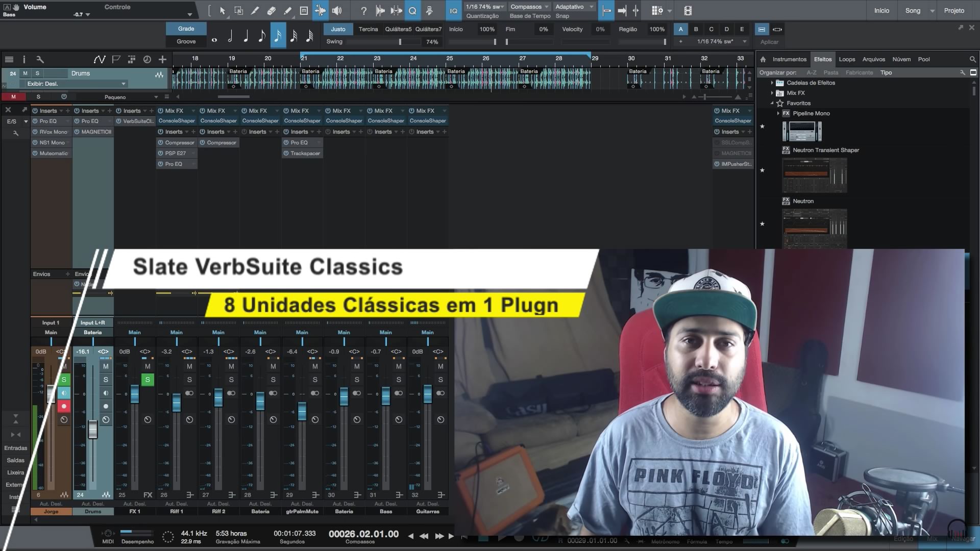Select quantize preset B
The image size is (980, 551).
coord(696,29)
